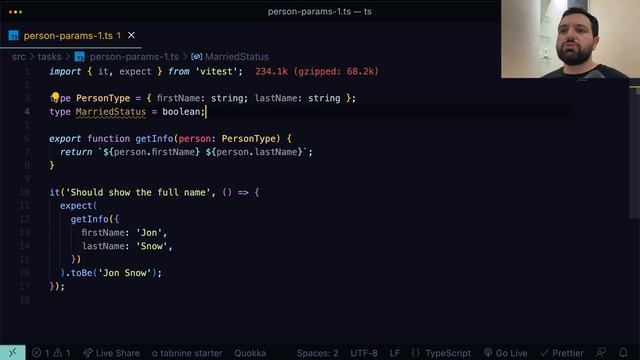The width and height of the screenshot is (640, 360).
Task: Open the src breadcrumb folder
Action: [x=19, y=57]
